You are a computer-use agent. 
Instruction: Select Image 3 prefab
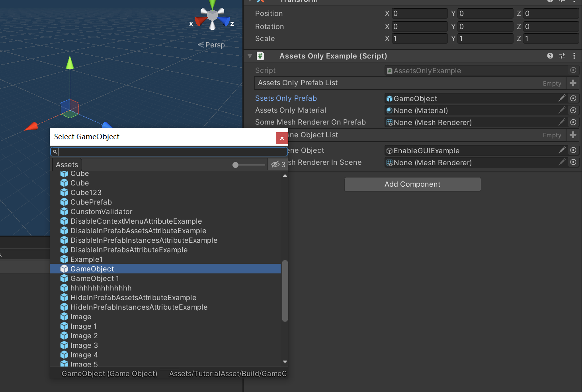click(x=165, y=345)
